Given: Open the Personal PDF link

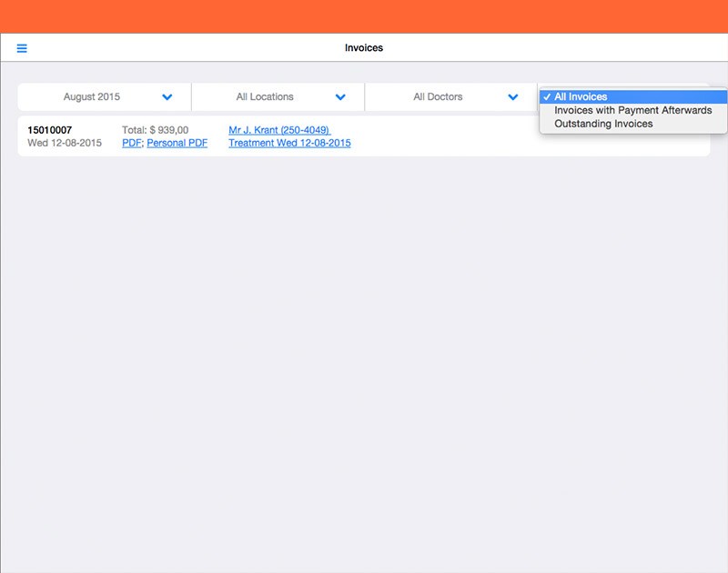Looking at the screenshot, I should 177,143.
